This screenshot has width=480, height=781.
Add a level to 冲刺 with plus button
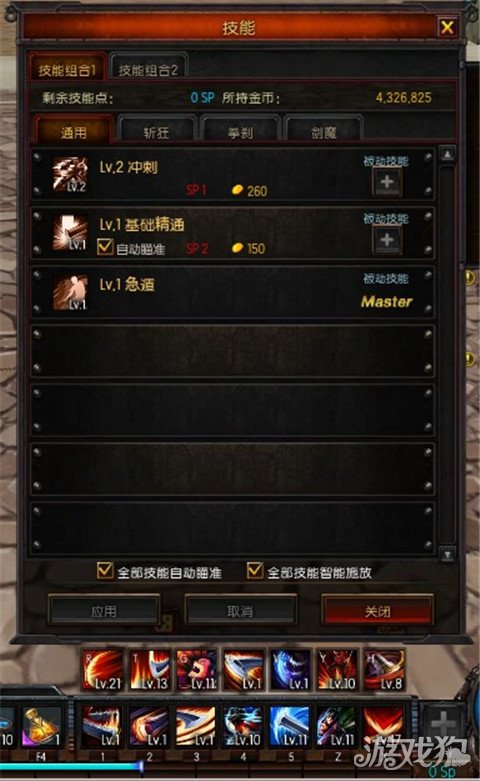[x=387, y=182]
